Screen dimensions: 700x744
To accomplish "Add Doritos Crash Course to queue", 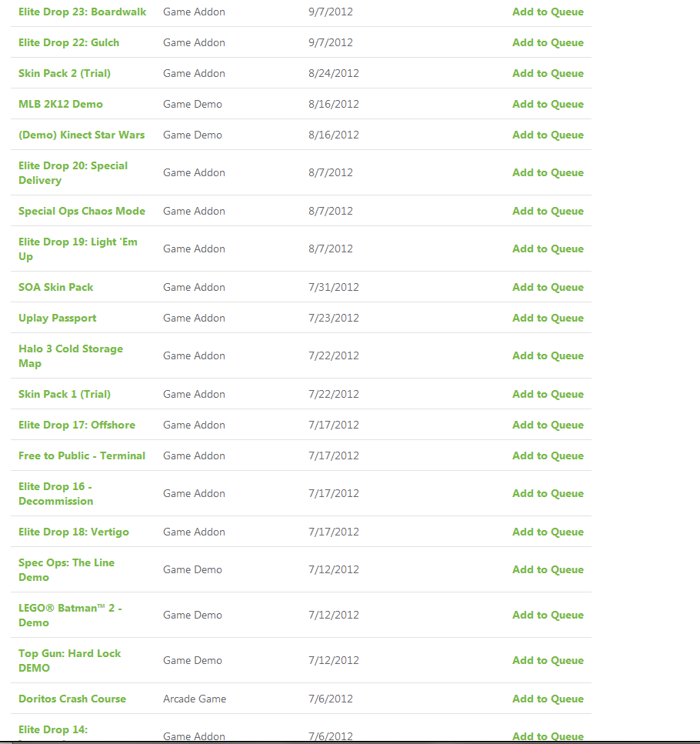I will pos(548,699).
